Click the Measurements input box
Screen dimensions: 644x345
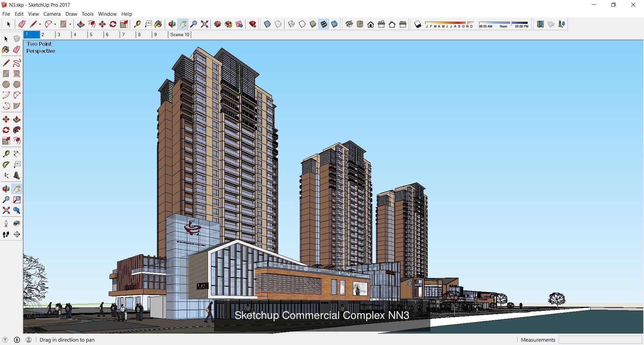coord(600,340)
